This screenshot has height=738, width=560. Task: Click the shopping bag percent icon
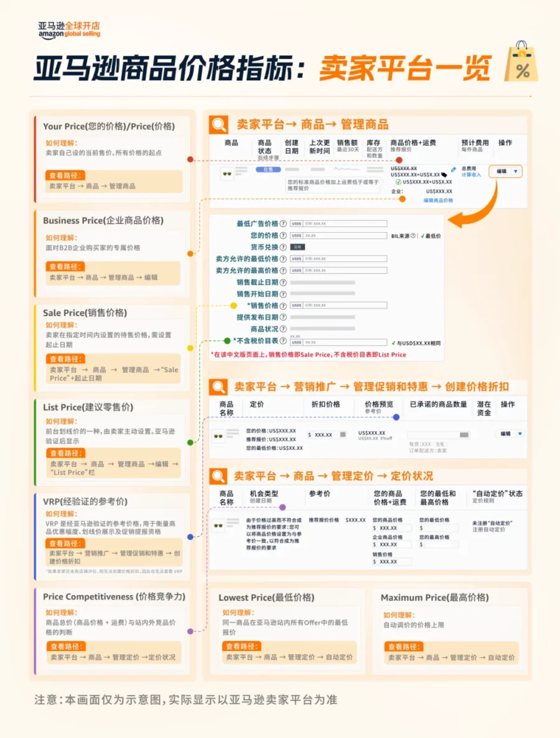point(521,62)
